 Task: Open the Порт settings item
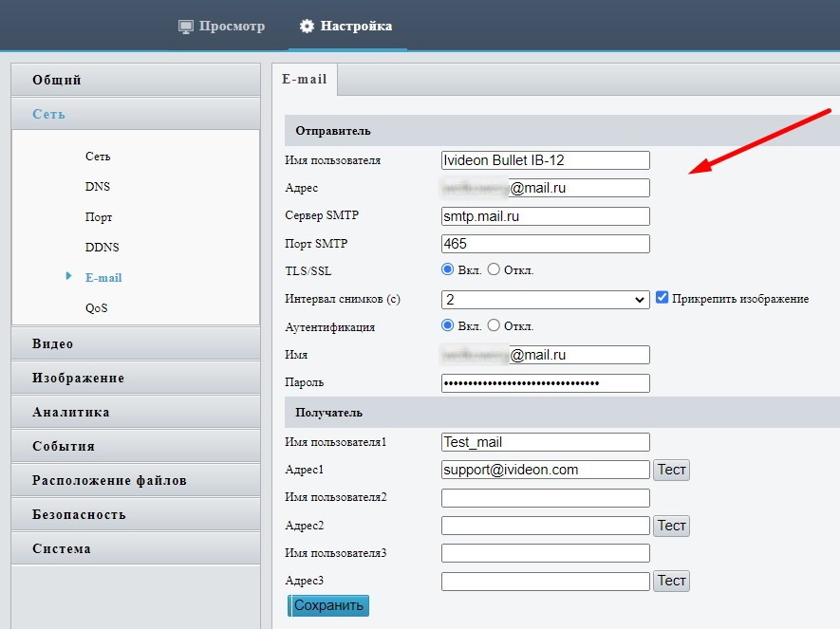click(x=99, y=217)
